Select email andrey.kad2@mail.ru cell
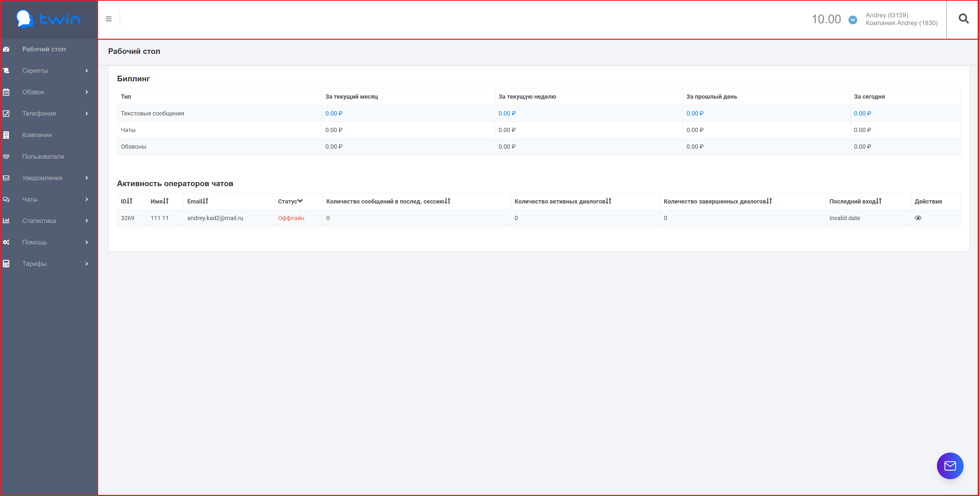 point(215,218)
